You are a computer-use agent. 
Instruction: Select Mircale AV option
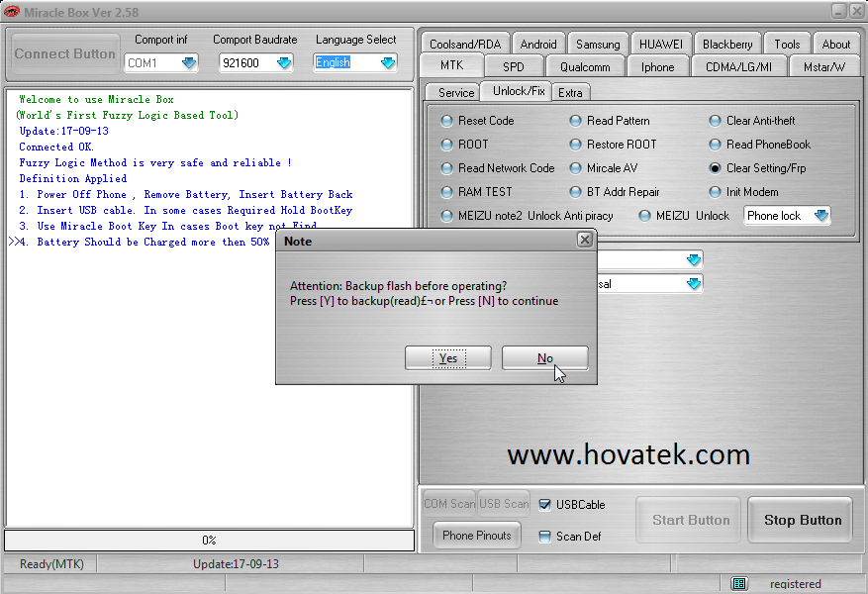point(604,168)
